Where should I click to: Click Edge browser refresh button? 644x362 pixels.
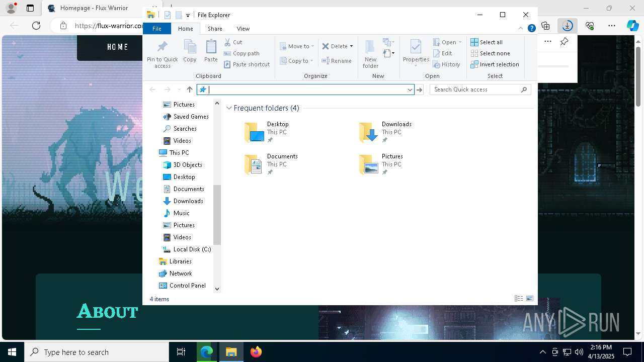(x=36, y=26)
